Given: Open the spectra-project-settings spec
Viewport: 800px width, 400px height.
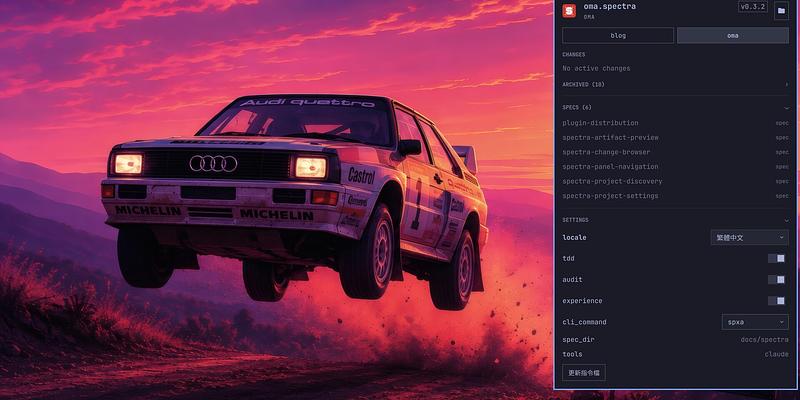Looking at the screenshot, I should click(x=676, y=196).
